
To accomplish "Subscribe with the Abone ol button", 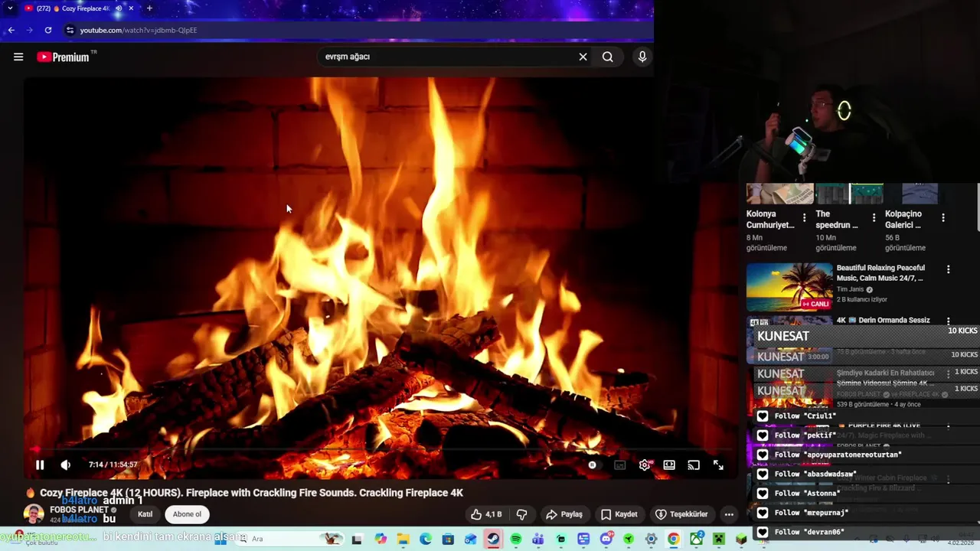I will pyautogui.click(x=187, y=514).
